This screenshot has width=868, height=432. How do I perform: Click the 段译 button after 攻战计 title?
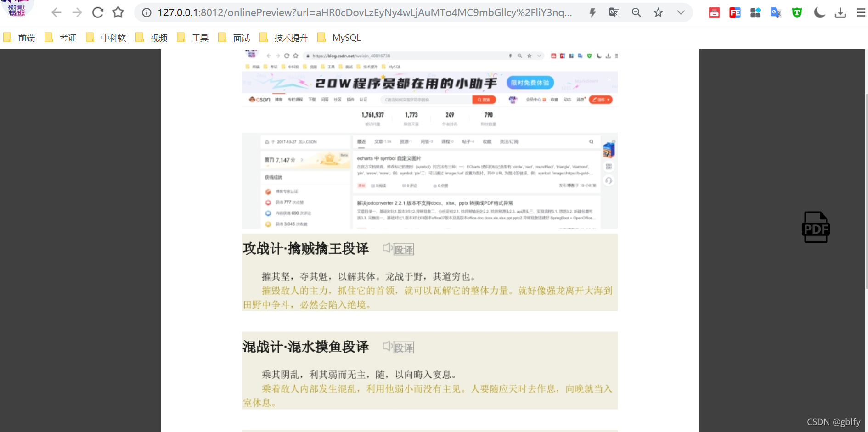coord(403,249)
